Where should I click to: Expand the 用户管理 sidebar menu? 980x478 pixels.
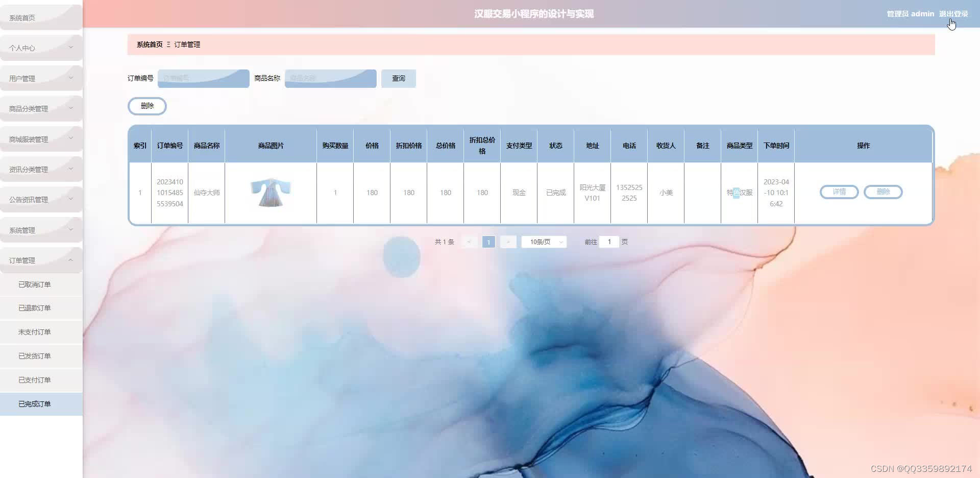[x=41, y=78]
